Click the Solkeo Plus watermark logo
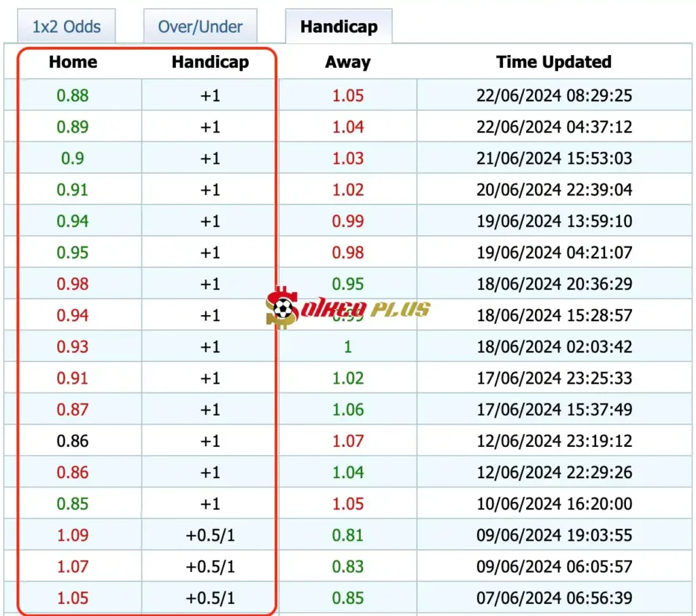Screen dimensions: 696x616 coord(348,309)
